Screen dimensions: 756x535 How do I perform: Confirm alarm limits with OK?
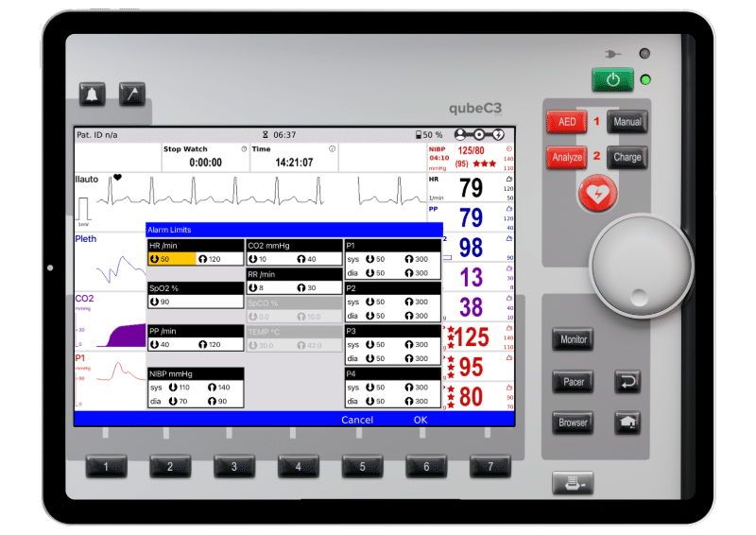click(420, 420)
